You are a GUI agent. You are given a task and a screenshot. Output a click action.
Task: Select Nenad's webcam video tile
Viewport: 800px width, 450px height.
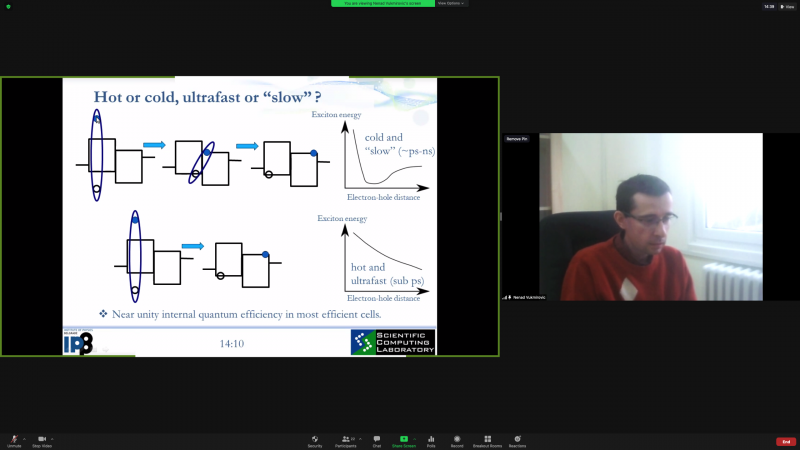[x=650, y=216]
